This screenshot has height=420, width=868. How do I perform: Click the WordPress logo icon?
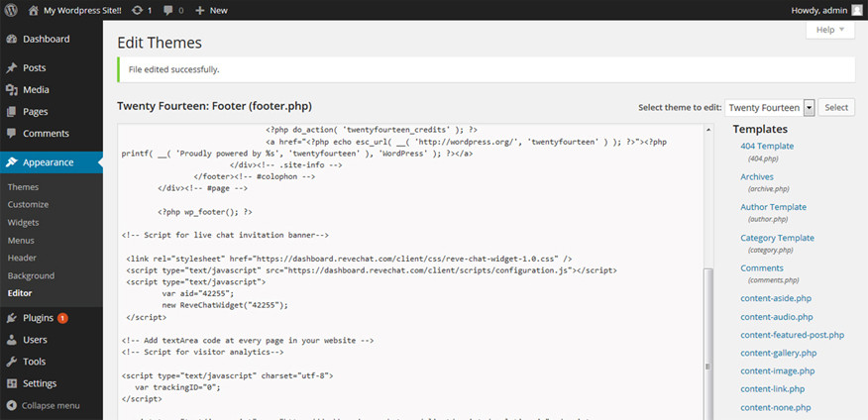(x=11, y=10)
